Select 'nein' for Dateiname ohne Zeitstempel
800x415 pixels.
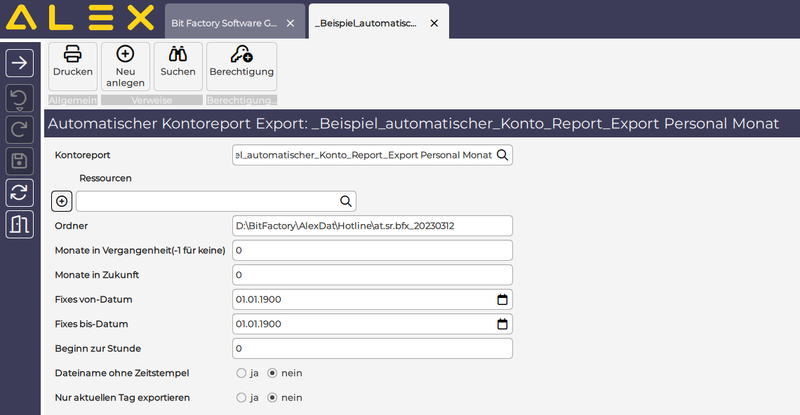coord(273,373)
